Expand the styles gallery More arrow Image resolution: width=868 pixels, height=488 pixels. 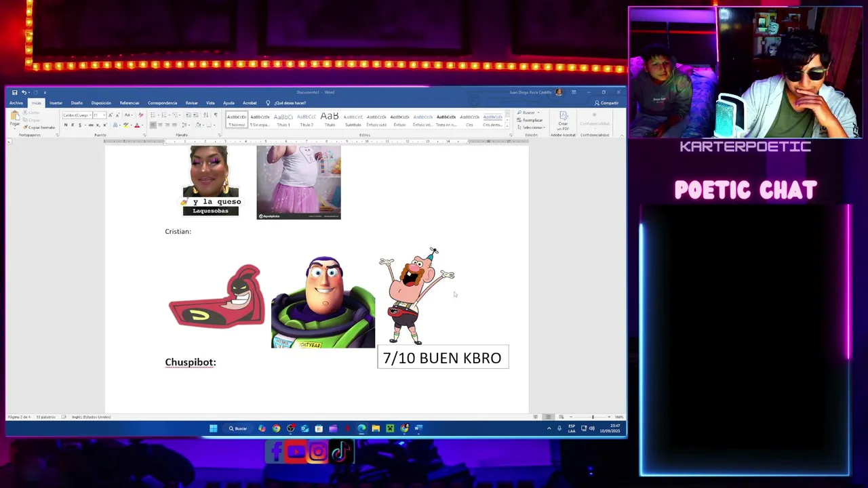pyautogui.click(x=507, y=126)
